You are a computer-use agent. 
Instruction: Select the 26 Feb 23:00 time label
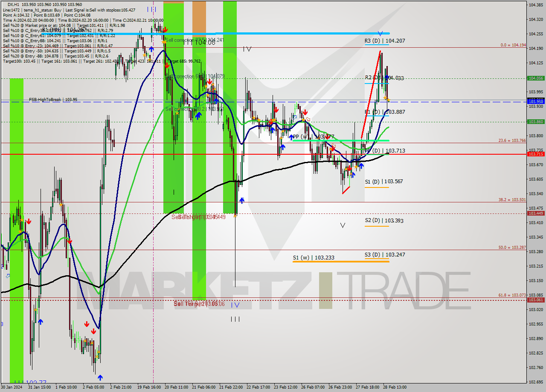341,387
